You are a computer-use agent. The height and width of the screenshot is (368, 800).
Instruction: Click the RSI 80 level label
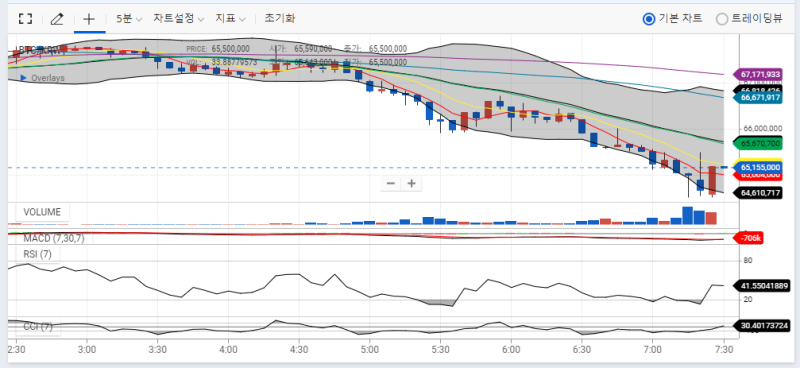click(x=748, y=260)
